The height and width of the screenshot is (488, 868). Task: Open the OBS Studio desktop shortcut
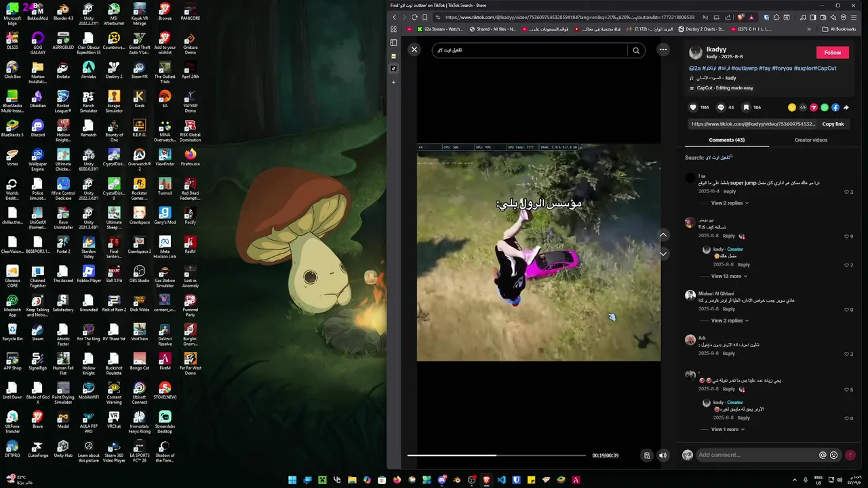click(x=139, y=274)
